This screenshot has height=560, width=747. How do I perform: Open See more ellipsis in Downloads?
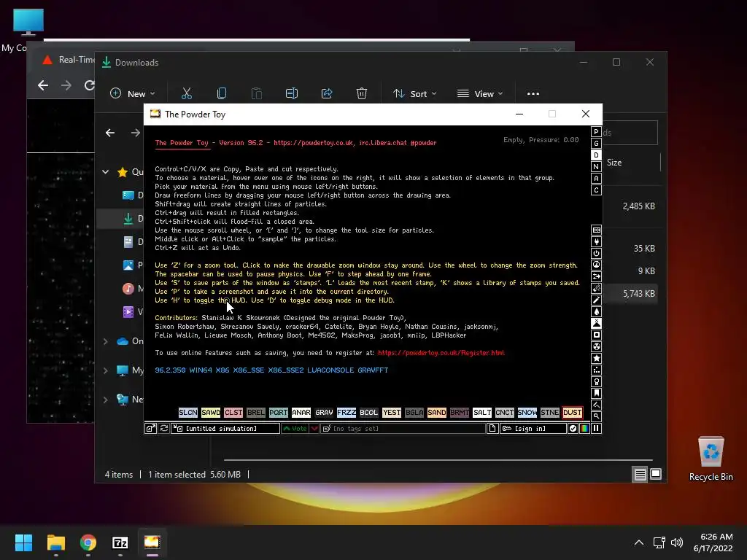click(x=533, y=94)
